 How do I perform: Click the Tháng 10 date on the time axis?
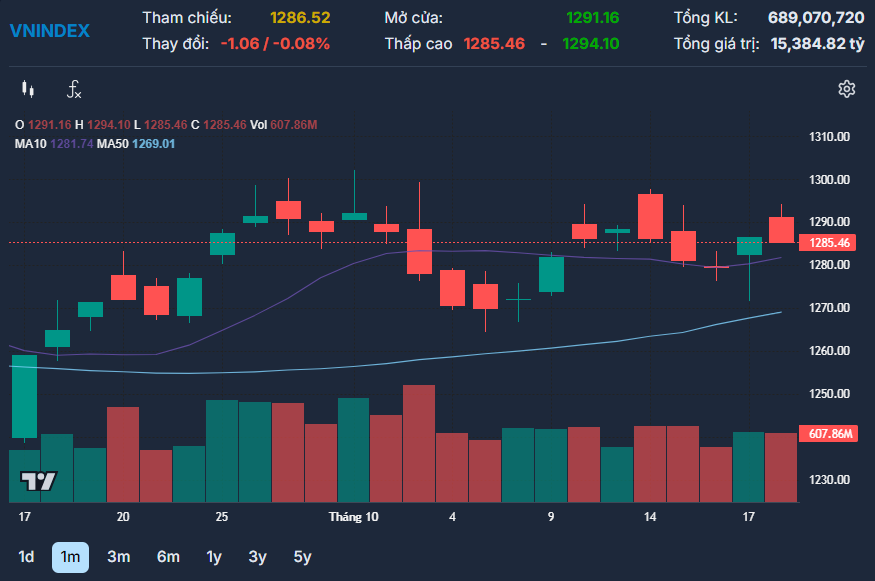click(354, 517)
